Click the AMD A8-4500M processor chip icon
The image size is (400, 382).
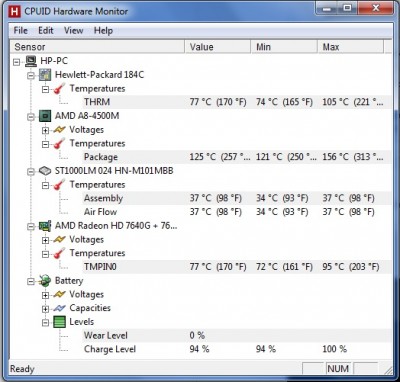click(45, 116)
